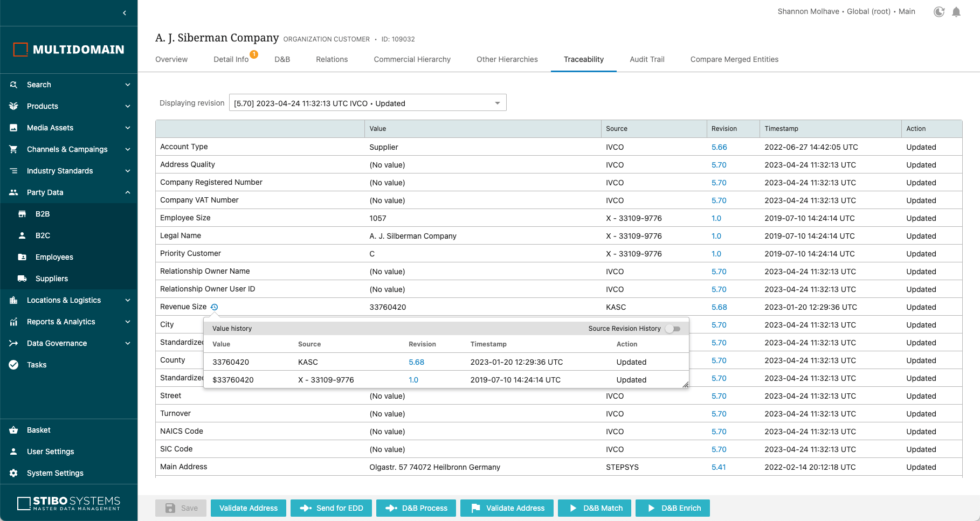Expand Industry Standards chevron
This screenshot has width=980, height=521.
(128, 171)
